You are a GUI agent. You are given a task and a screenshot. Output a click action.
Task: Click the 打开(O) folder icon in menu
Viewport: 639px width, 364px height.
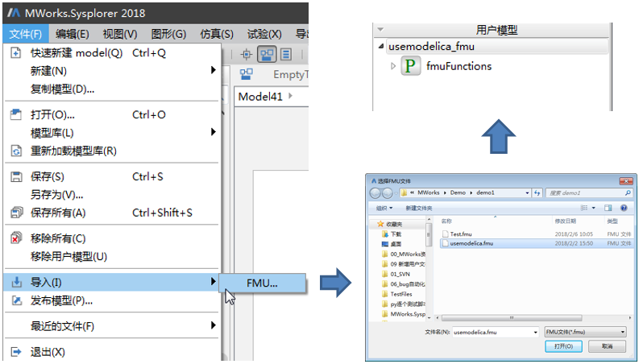(x=15, y=114)
